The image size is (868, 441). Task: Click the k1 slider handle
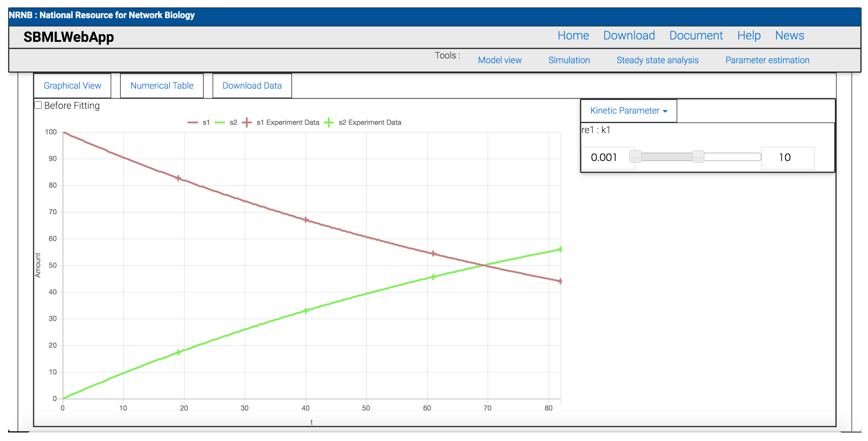click(698, 157)
